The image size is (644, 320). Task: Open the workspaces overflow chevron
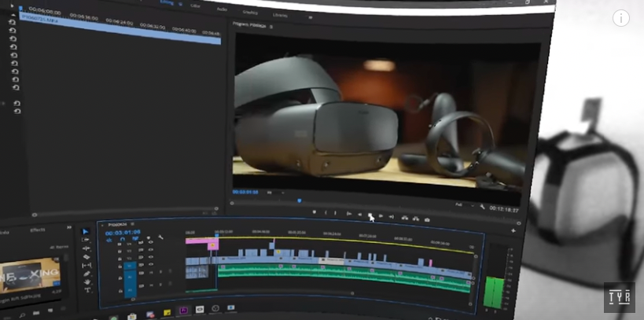(310, 17)
